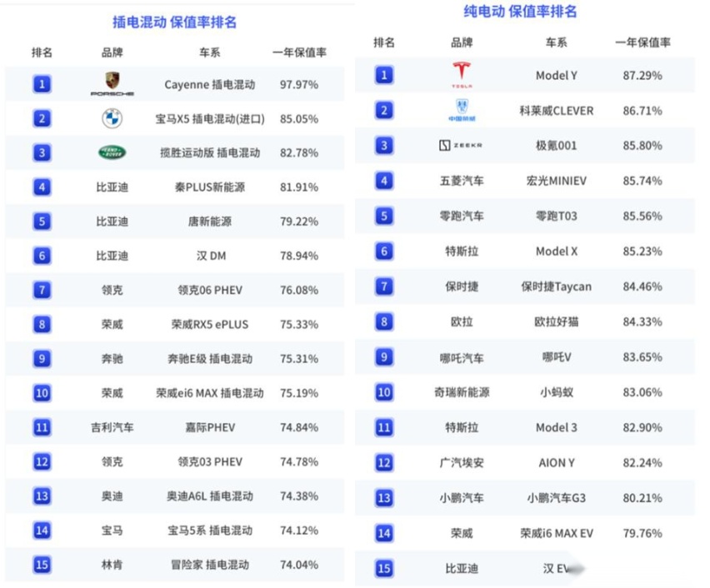Click rank badge 3 in the 极氪001 row

[x=384, y=145]
